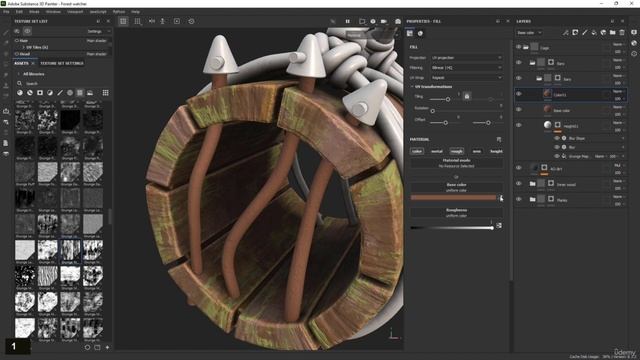Open the Filtering dropdown
640x360 pixels.
click(x=467, y=67)
